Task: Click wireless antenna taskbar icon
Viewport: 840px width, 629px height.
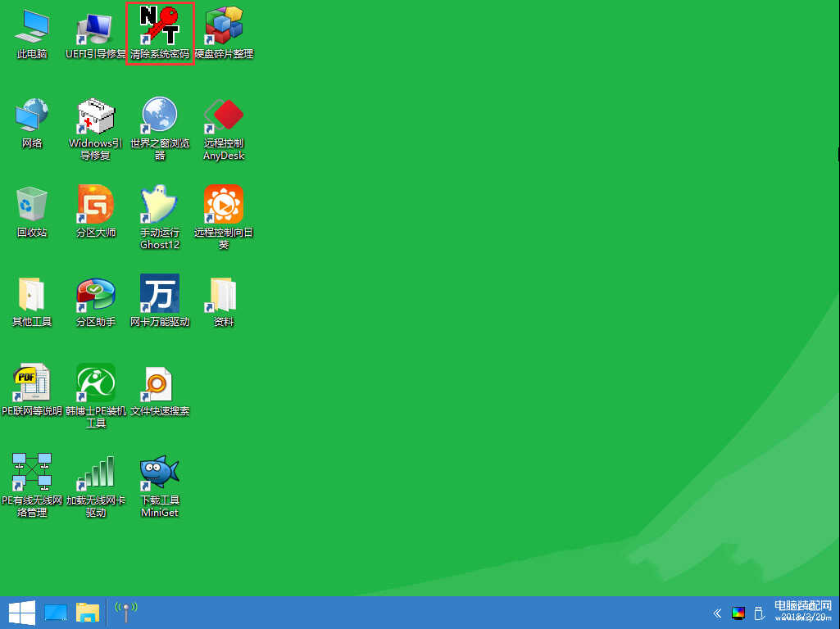Action: 126,611
